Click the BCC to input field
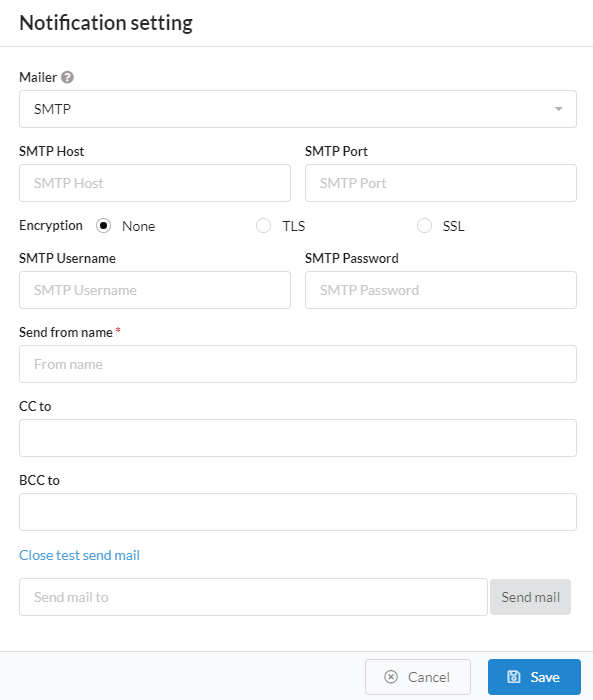 [x=298, y=512]
